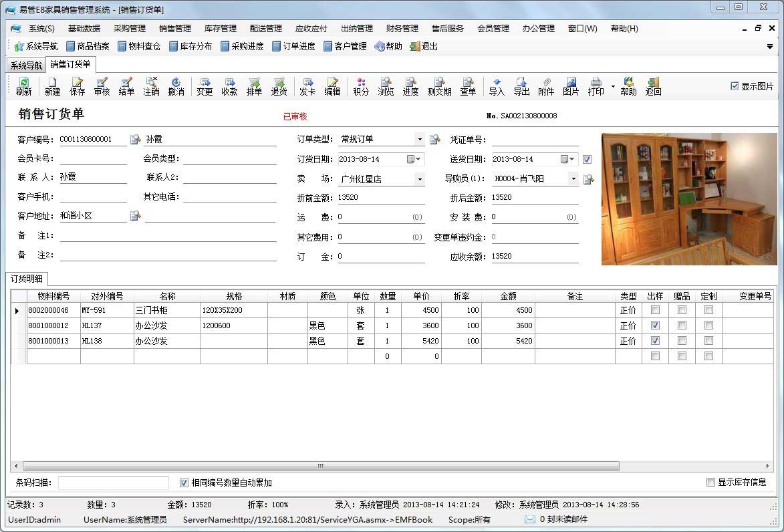Click the 图片 picture icon
This screenshot has width=784, height=532.
[x=571, y=86]
